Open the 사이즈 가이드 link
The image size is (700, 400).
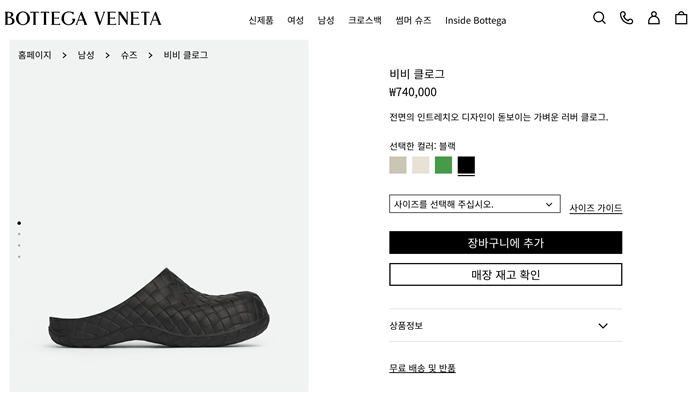pos(595,208)
